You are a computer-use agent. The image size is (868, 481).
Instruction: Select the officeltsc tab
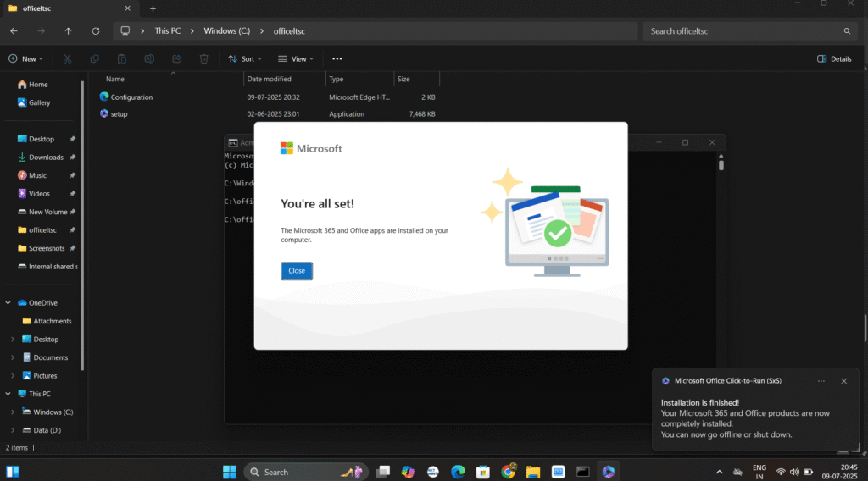coord(70,8)
